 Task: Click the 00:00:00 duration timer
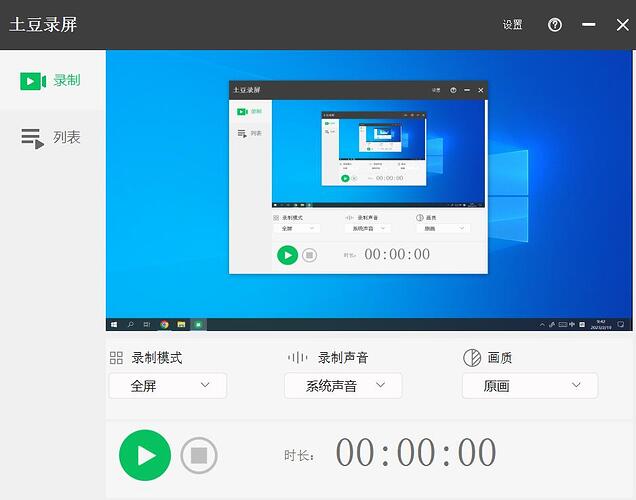point(416,452)
